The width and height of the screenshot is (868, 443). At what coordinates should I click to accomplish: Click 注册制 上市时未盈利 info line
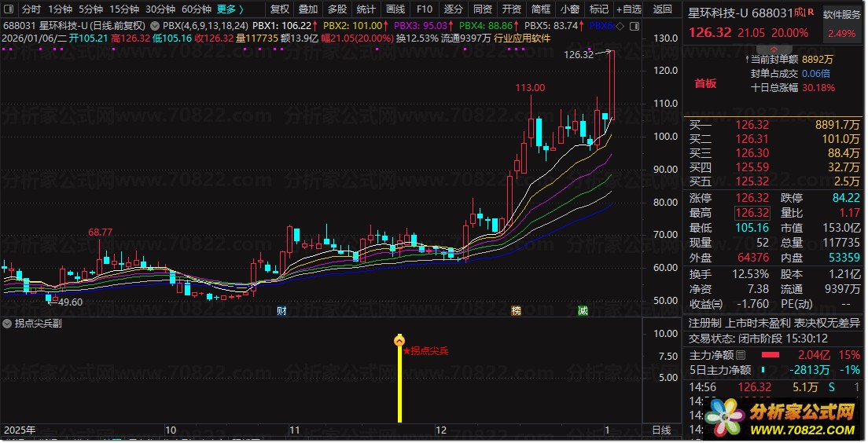pyautogui.click(x=774, y=323)
